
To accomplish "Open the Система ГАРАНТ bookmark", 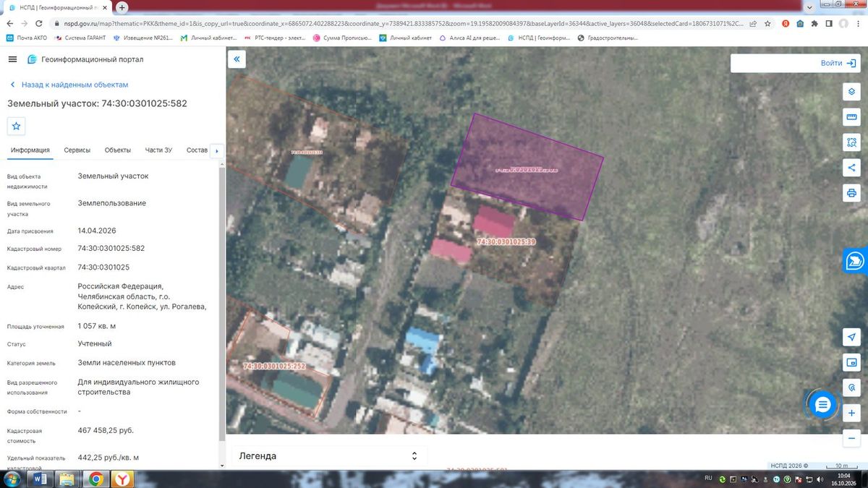I will (80, 38).
